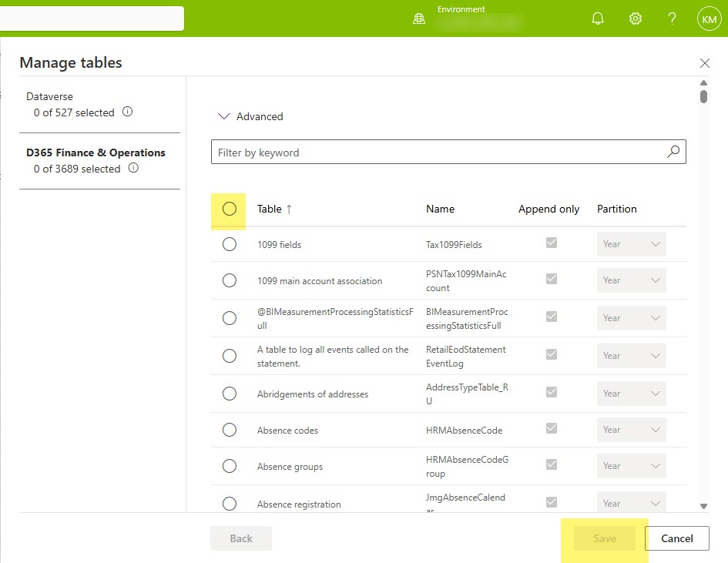Show info for D365 Finance selected count

[x=133, y=168]
